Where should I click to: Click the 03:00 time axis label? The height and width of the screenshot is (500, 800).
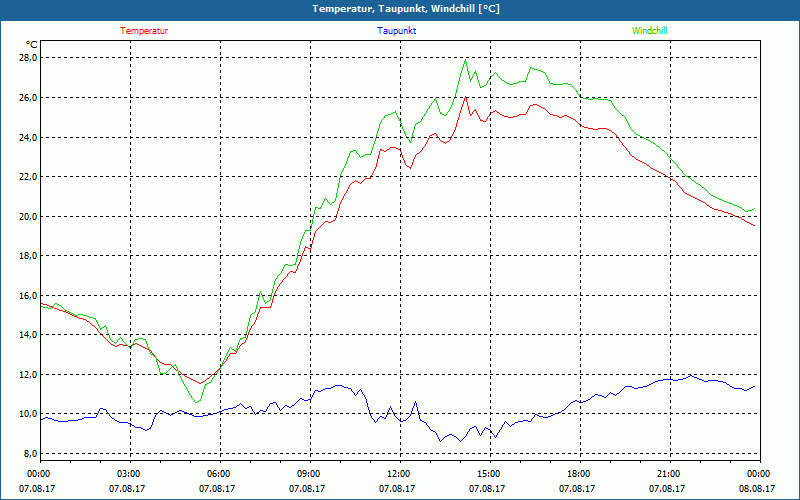131,474
